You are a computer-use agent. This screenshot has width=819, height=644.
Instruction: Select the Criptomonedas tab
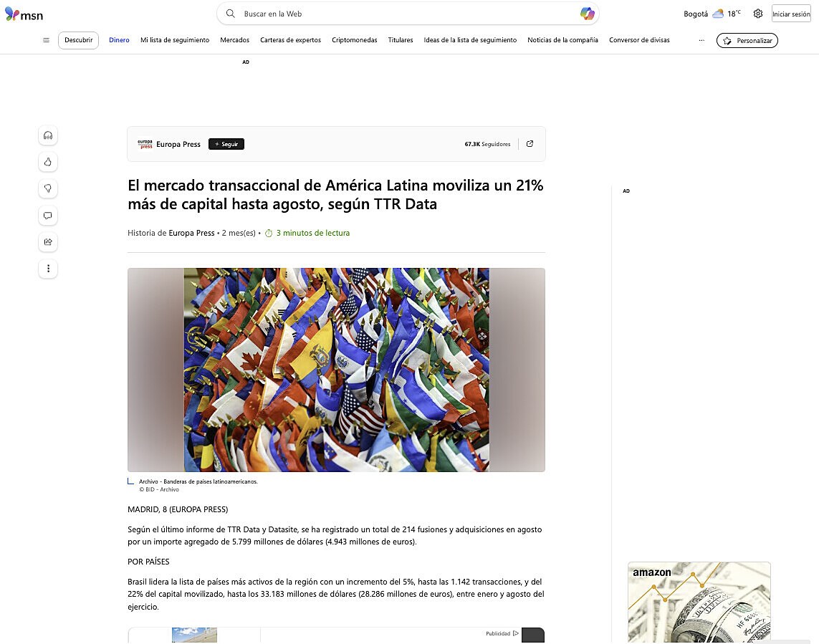pos(354,40)
